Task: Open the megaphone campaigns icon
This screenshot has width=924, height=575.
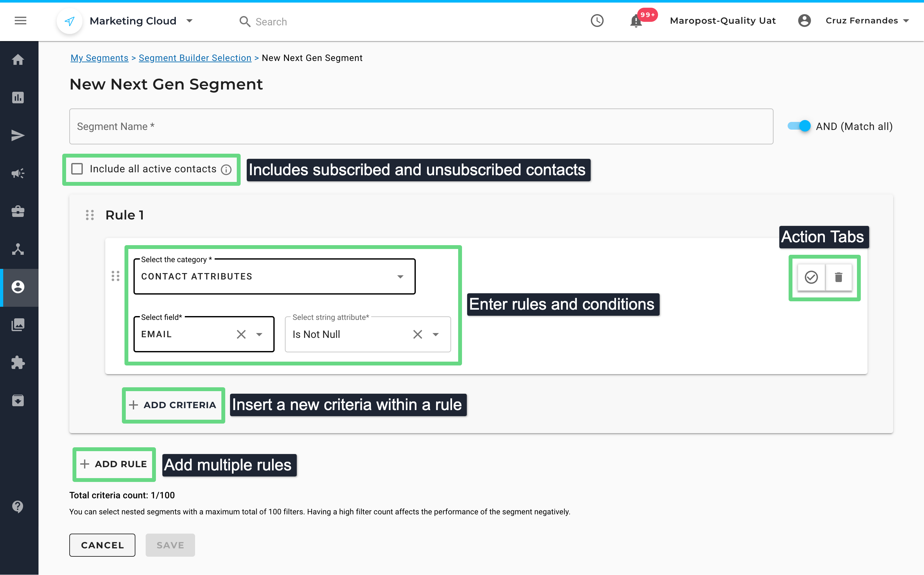Action: pos(18,173)
